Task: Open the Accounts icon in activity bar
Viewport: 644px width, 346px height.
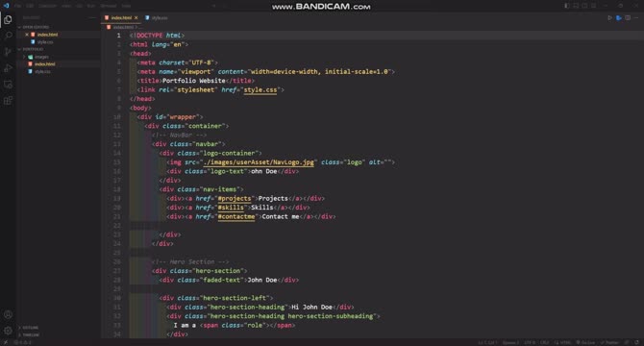Action: [8, 315]
